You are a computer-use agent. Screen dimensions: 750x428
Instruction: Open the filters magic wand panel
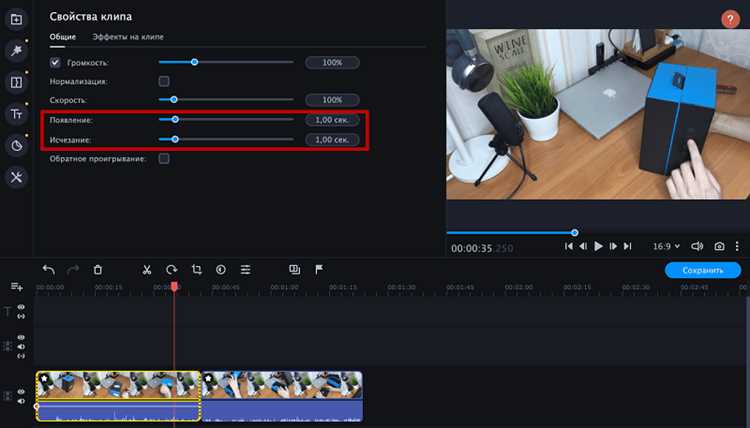coord(16,50)
